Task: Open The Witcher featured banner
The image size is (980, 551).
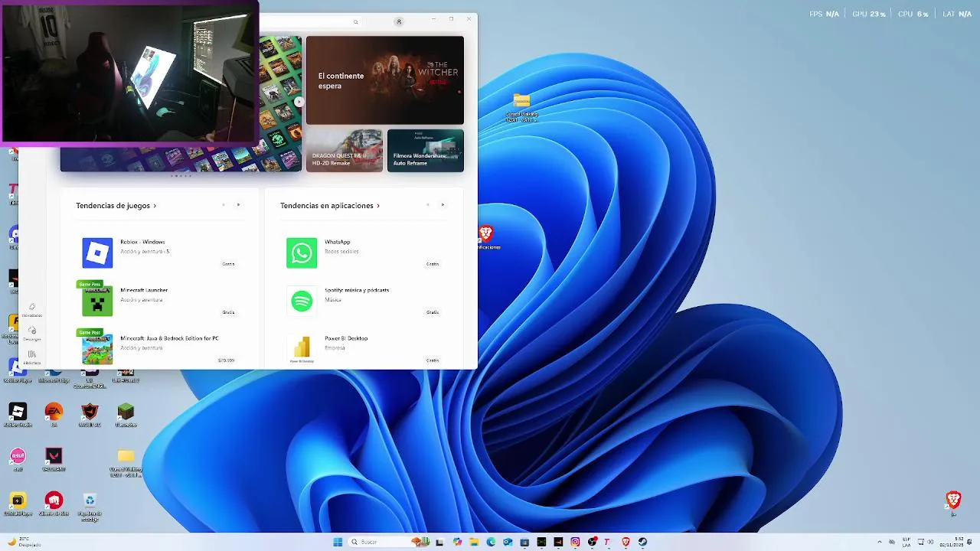Action: tap(385, 80)
